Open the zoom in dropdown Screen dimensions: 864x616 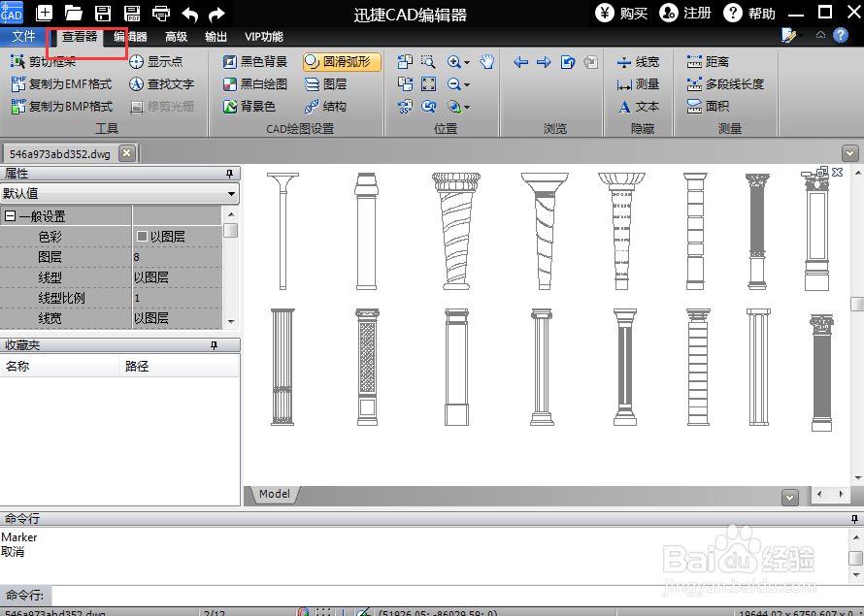pyautogui.click(x=467, y=63)
